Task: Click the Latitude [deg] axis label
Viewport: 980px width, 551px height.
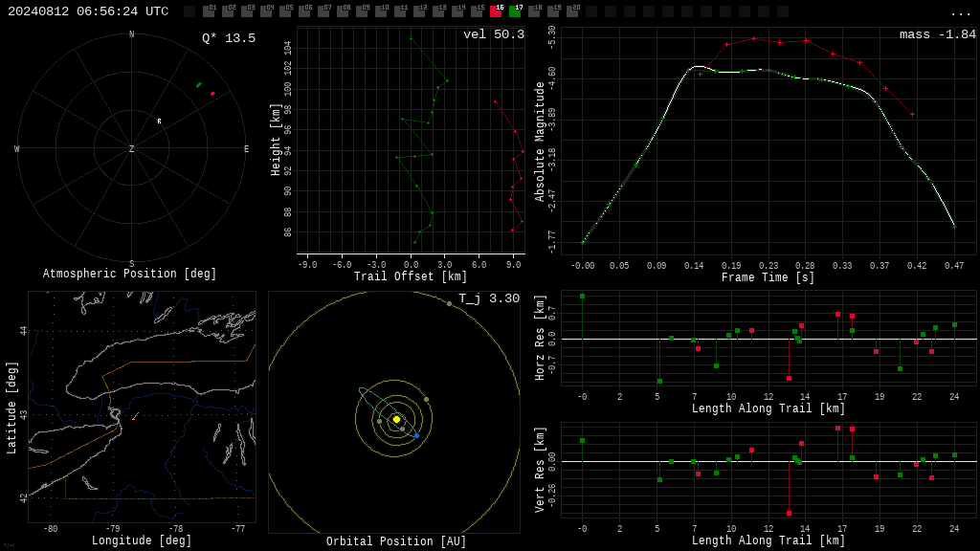Action: [11, 408]
